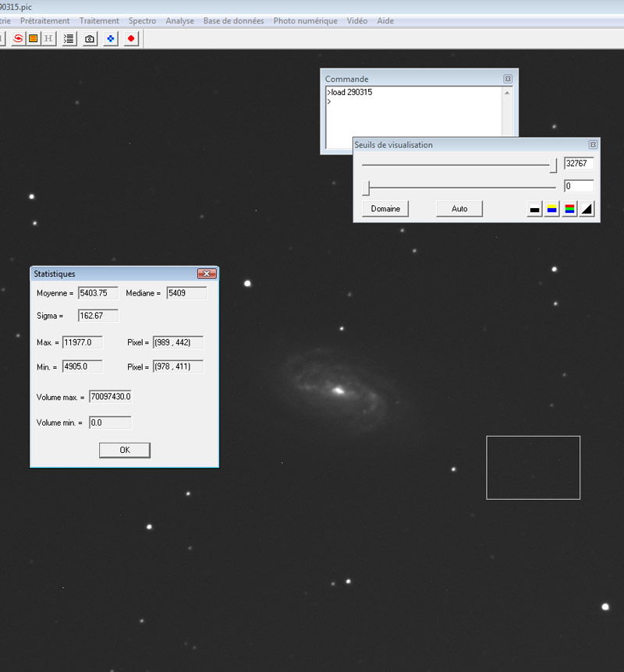
Task: Click the grey H toolbar icon
Action: [48, 38]
